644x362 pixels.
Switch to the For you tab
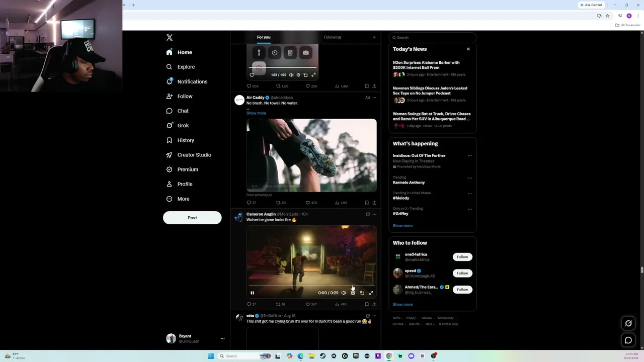click(264, 37)
